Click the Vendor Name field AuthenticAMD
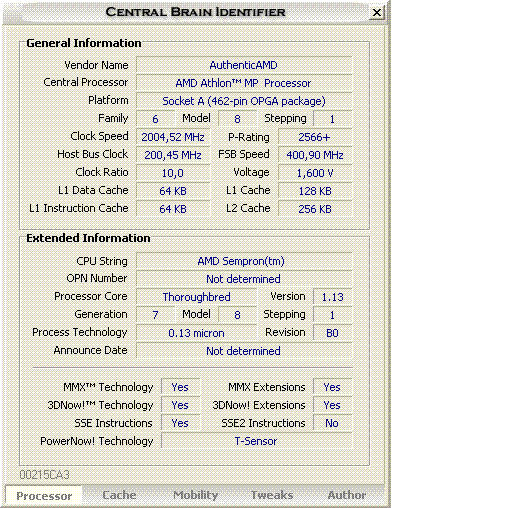 pos(244,65)
